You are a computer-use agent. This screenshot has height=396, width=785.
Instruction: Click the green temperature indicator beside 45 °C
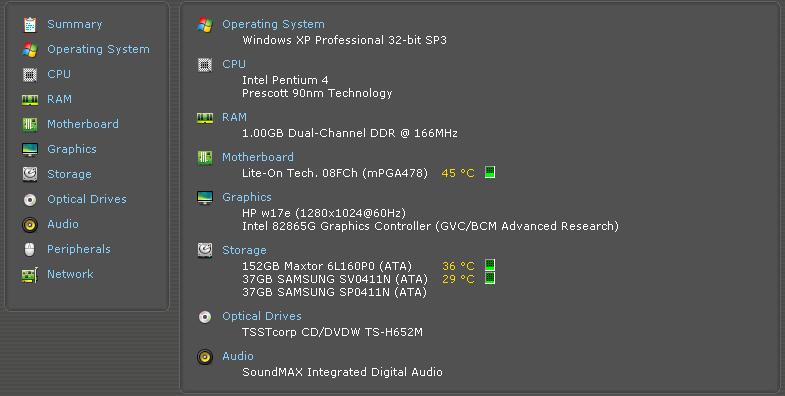click(x=490, y=173)
